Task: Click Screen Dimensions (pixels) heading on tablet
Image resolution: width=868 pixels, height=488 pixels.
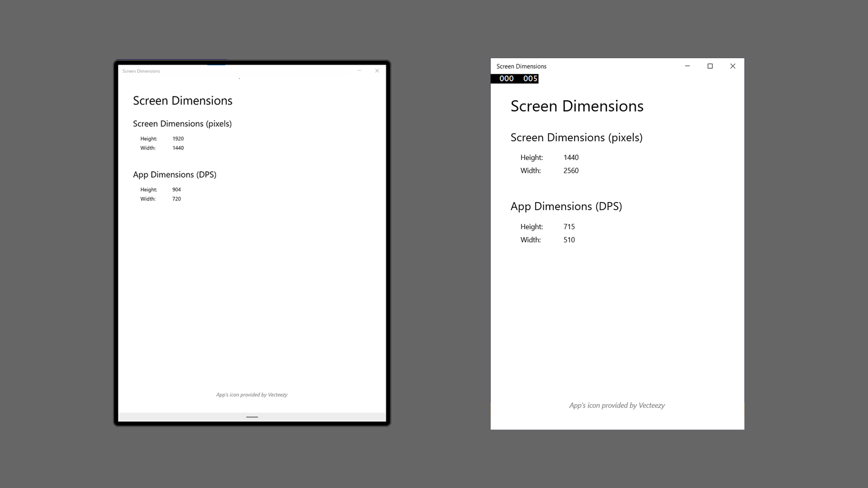Action: [182, 124]
